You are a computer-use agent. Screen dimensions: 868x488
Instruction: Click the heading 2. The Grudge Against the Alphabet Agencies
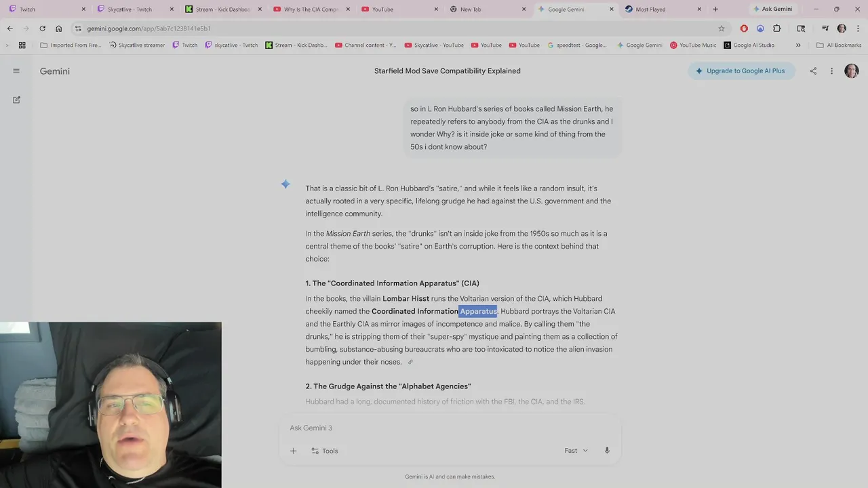(x=388, y=386)
